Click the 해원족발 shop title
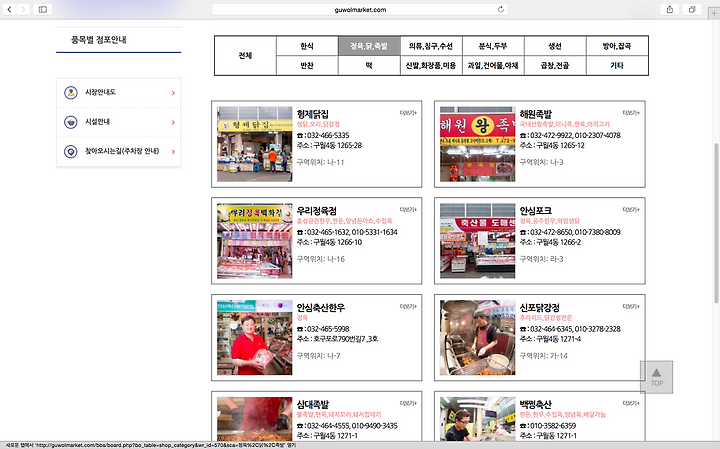Screen dimensions: 720x449 click(x=536, y=114)
